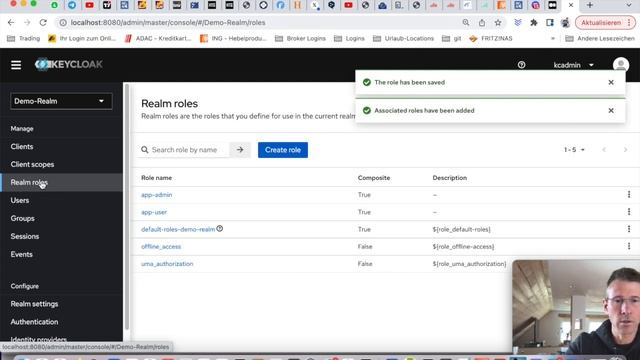The height and width of the screenshot is (360, 640).
Task: Click the Role name column header
Action: 156,178
